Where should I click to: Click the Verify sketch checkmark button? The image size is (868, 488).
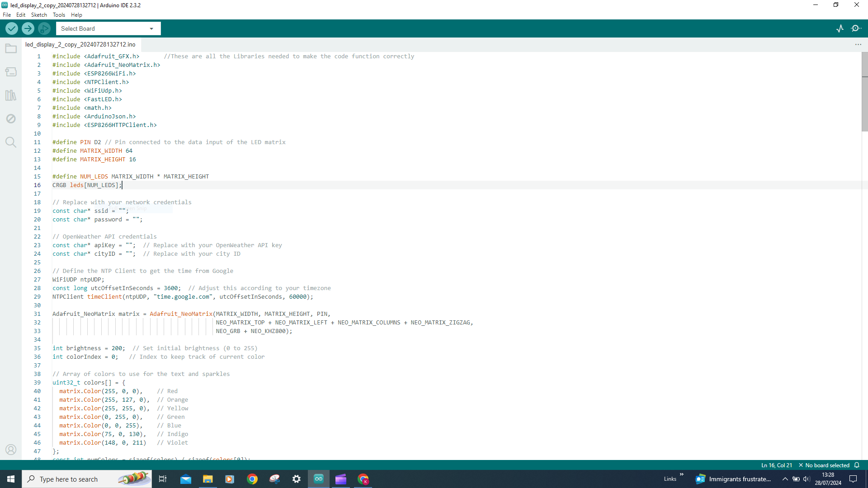[12, 28]
